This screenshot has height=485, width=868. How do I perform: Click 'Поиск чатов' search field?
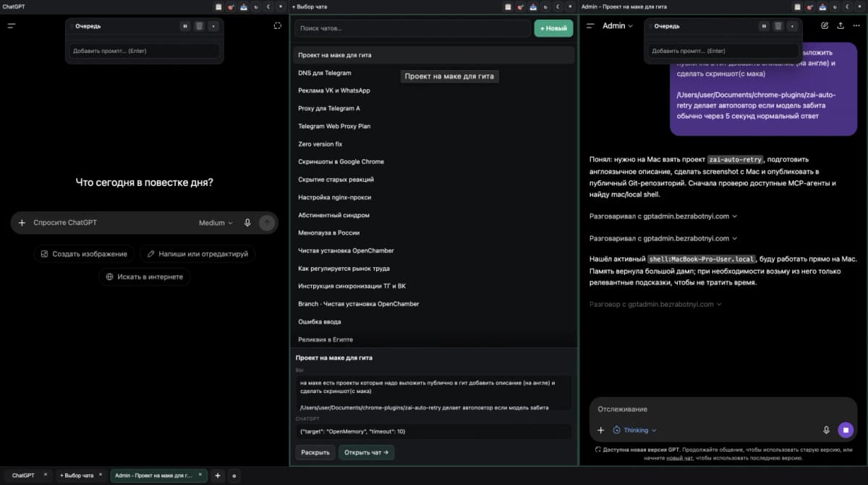(x=412, y=28)
